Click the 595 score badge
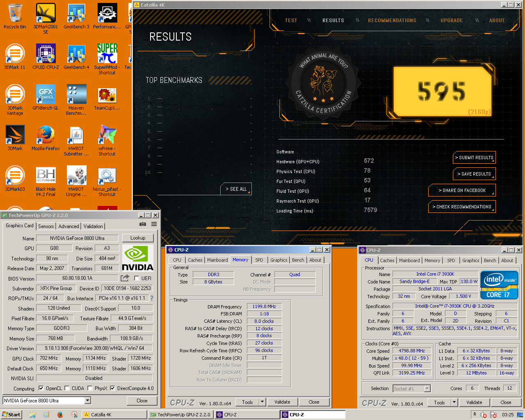This screenshot has height=420, width=525. pos(442,91)
